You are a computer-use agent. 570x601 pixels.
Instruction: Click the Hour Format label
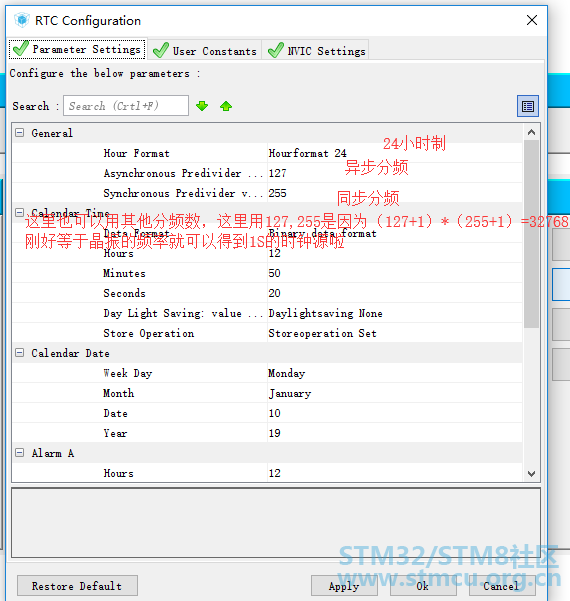point(136,153)
